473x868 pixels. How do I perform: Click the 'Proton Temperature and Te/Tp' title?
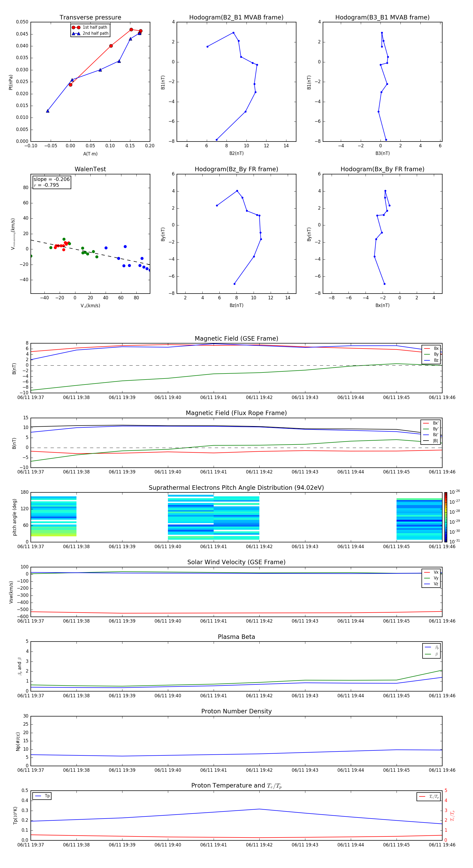(236, 786)
